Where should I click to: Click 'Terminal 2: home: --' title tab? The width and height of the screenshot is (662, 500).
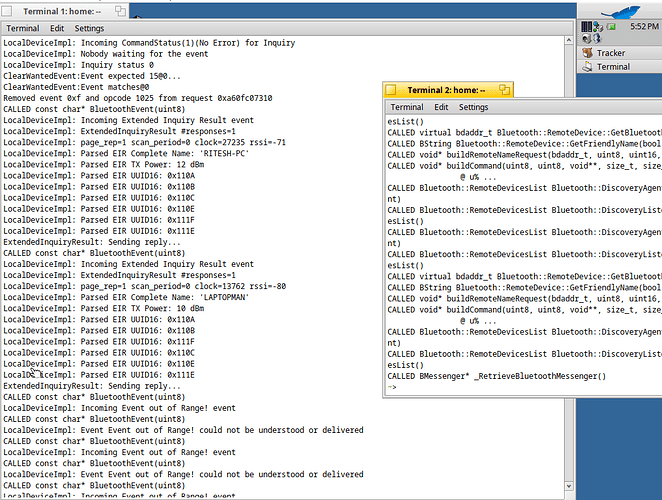tap(446, 90)
